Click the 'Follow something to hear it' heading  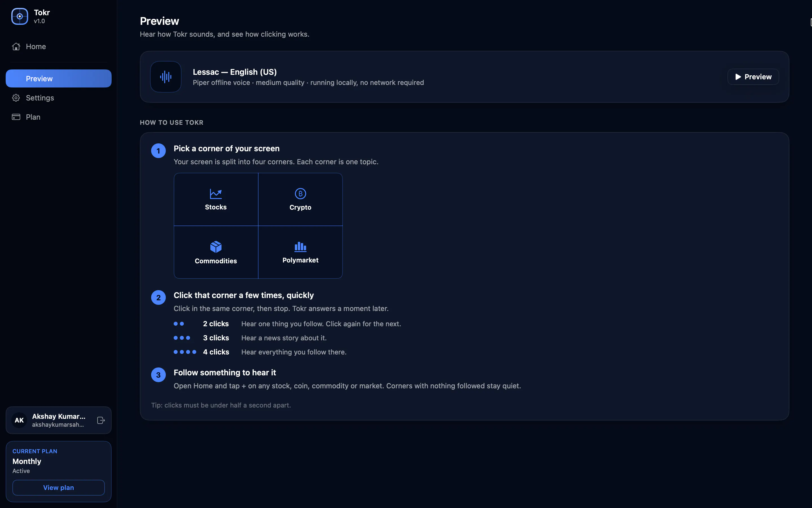pos(225,373)
